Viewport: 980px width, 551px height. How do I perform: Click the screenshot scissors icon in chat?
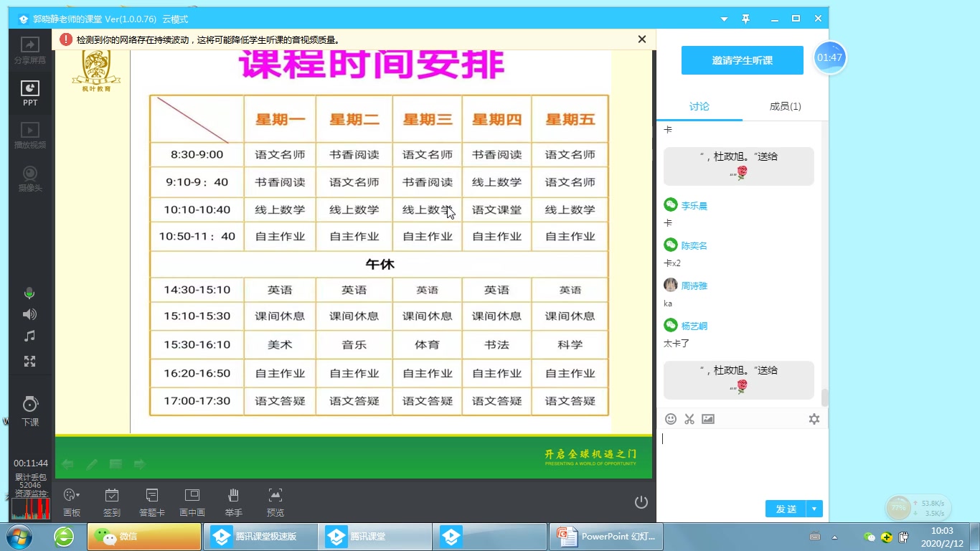(x=689, y=418)
